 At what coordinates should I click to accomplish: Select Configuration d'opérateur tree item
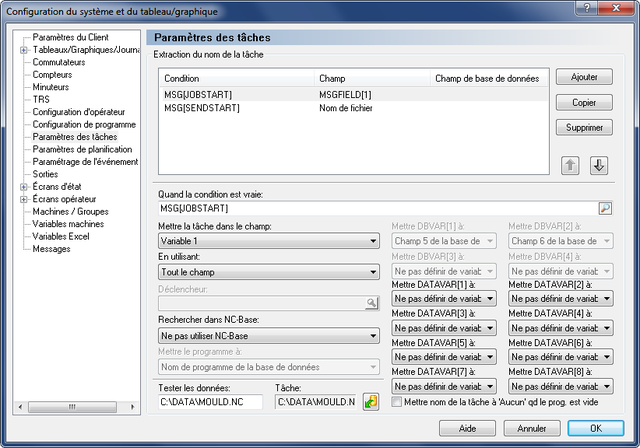[79, 112]
